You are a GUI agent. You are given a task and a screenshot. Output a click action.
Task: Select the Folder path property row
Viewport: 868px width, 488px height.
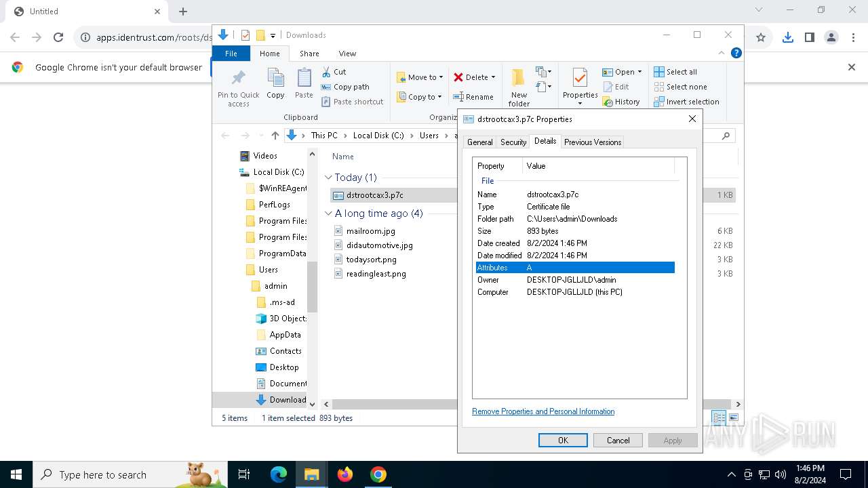coord(575,219)
